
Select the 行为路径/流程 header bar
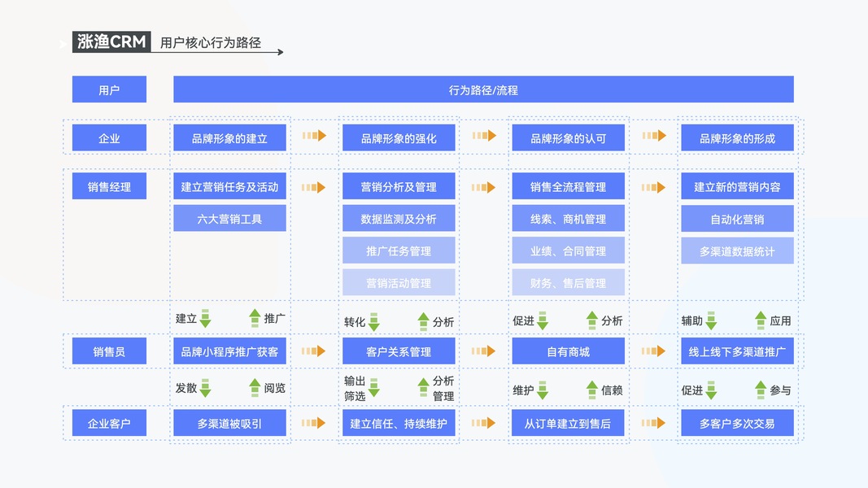[x=483, y=89]
